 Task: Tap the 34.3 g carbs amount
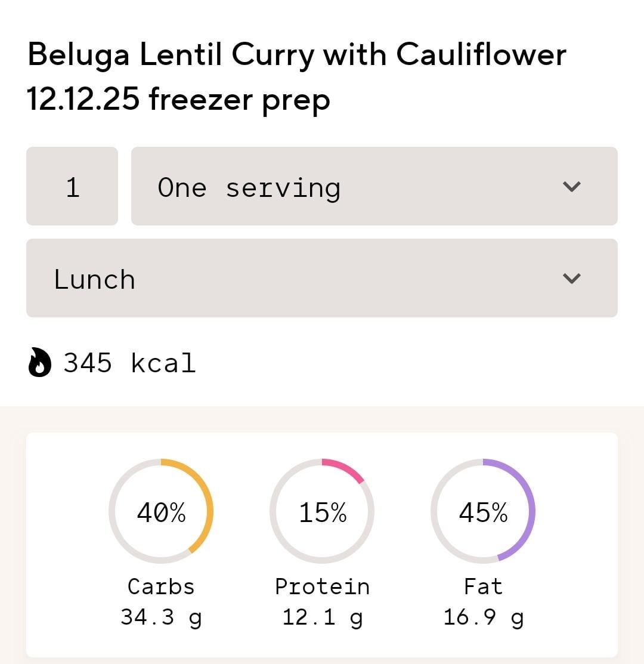[x=161, y=617]
